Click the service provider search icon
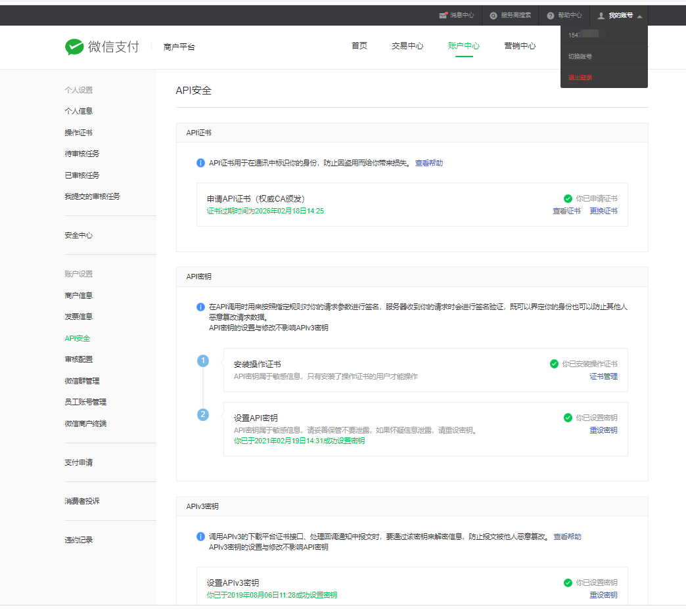This screenshot has width=686, height=616. pos(493,15)
